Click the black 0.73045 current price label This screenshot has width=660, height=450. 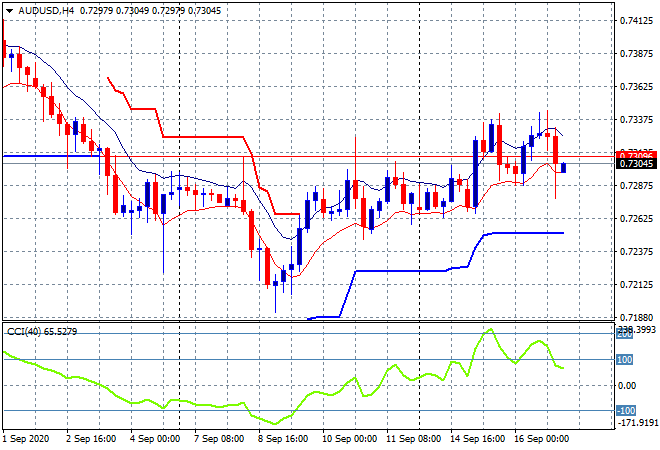636,164
